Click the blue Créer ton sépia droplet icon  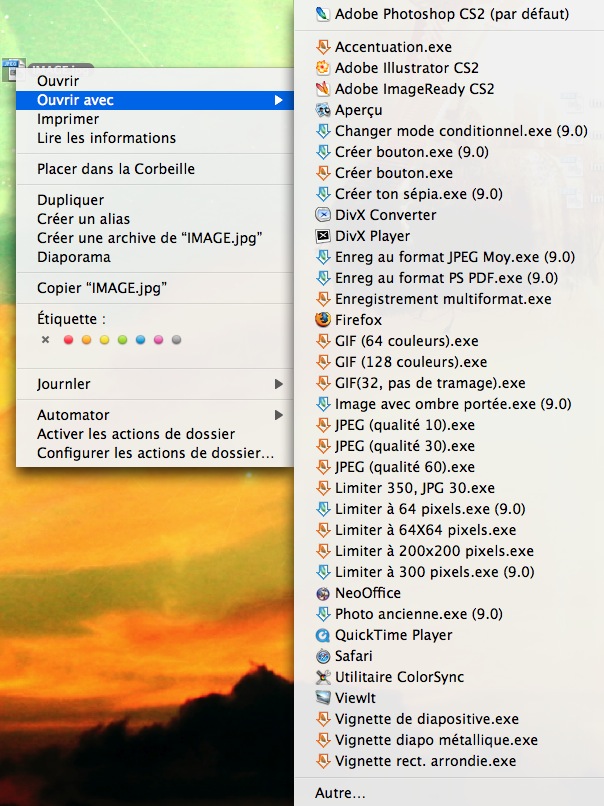point(322,194)
